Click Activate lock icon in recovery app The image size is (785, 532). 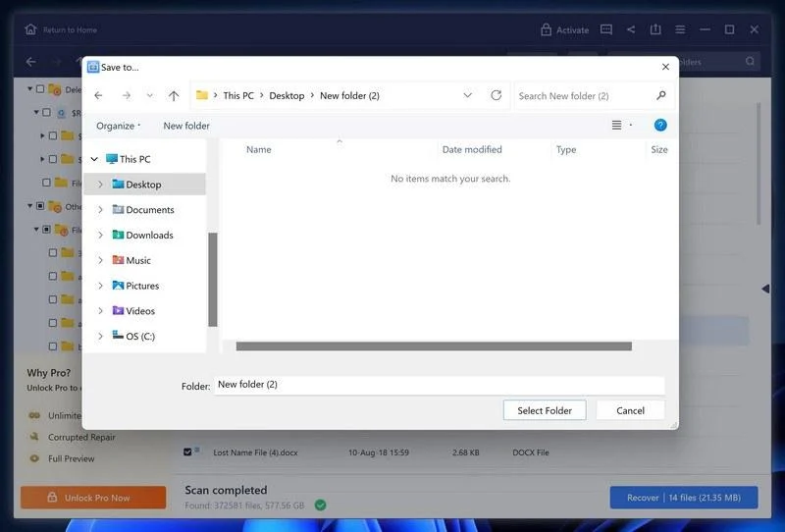546,29
